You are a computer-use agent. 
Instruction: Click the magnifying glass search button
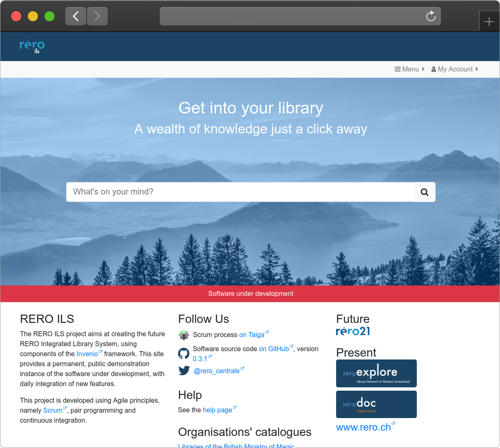coord(424,192)
